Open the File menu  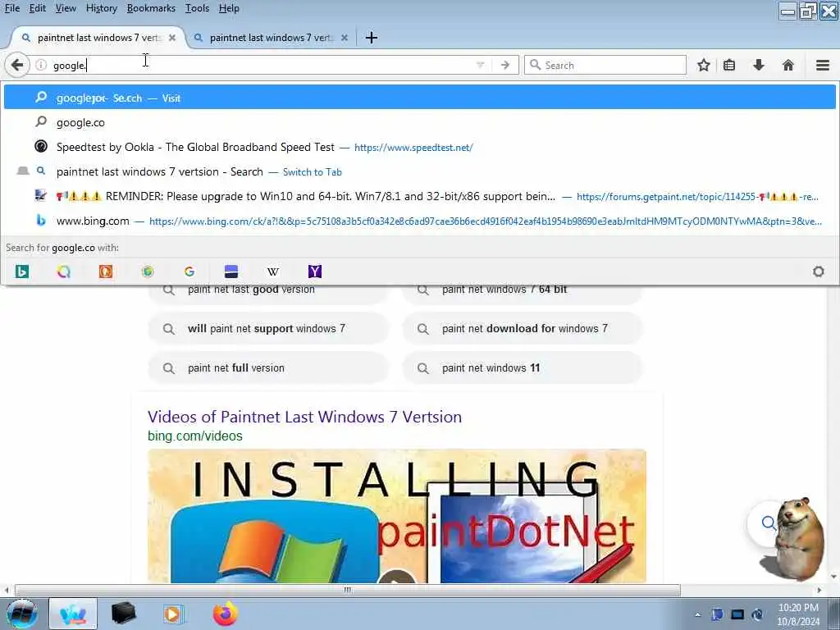click(x=11, y=8)
